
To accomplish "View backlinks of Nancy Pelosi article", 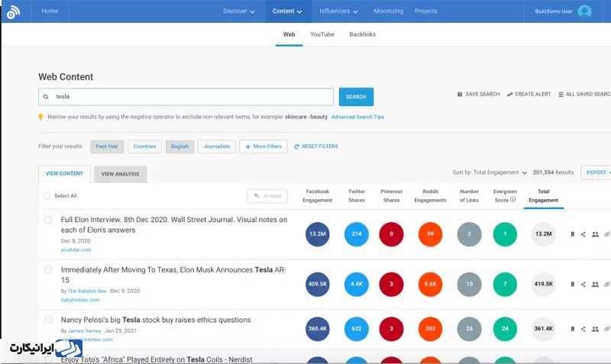I will click(x=606, y=329).
